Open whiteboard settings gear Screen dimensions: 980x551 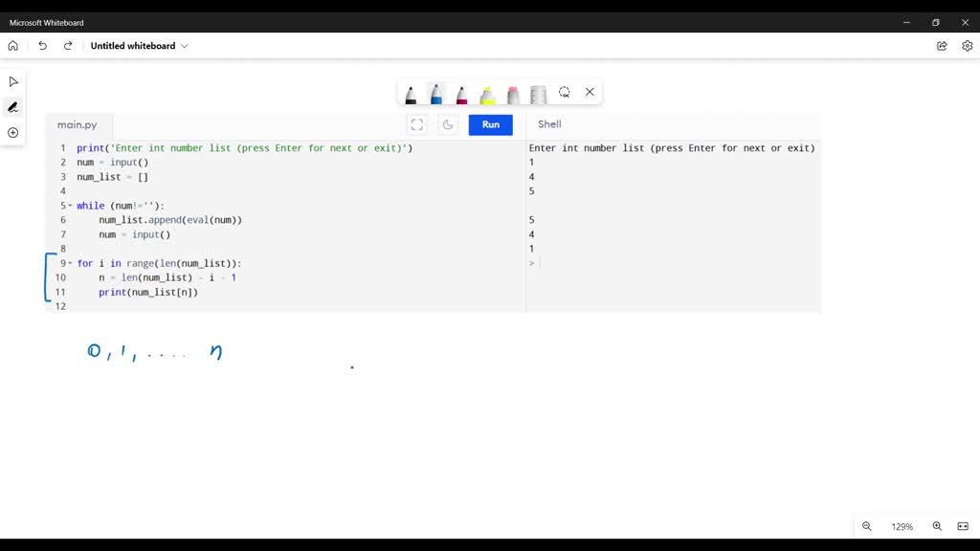click(967, 45)
